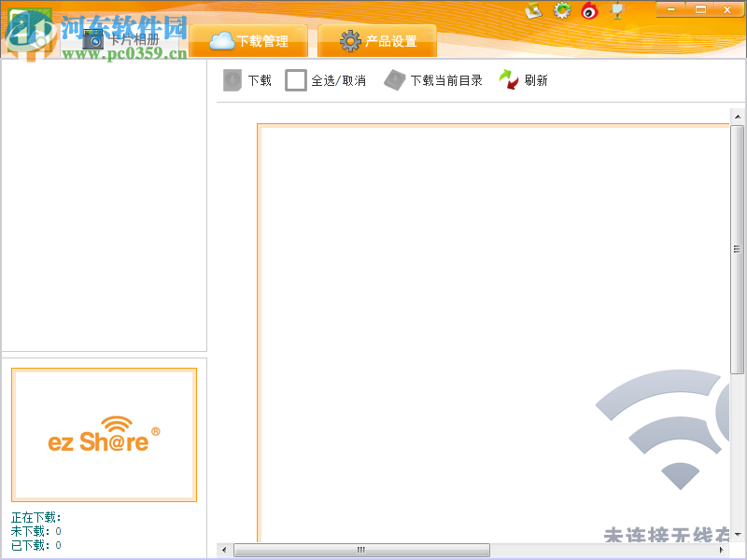
Task: Click the 下载 download icon on the toolbar
Action: coord(231,79)
